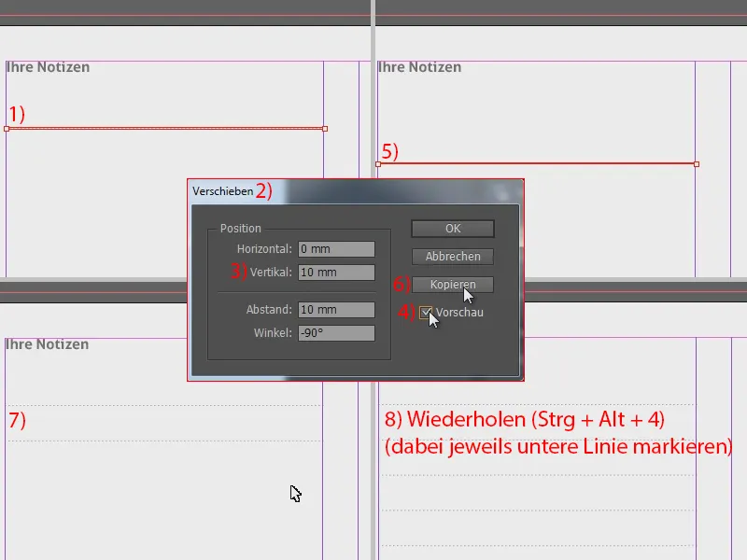The height and width of the screenshot is (560, 747).
Task: Confirm the Verschieben dialog with OK
Action: click(x=453, y=229)
